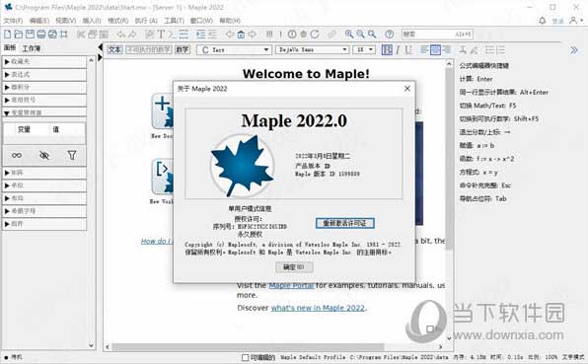The image size is (588, 364).
Task: Click in the toolbar search field
Action: tap(437, 35)
